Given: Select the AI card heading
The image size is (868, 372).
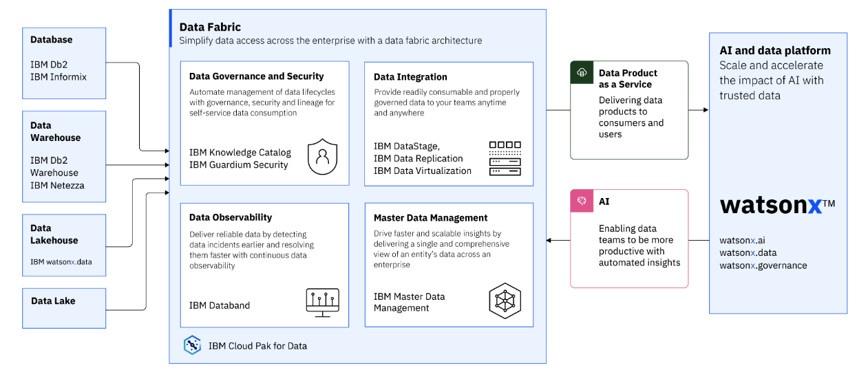Looking at the screenshot, I should click(x=604, y=201).
